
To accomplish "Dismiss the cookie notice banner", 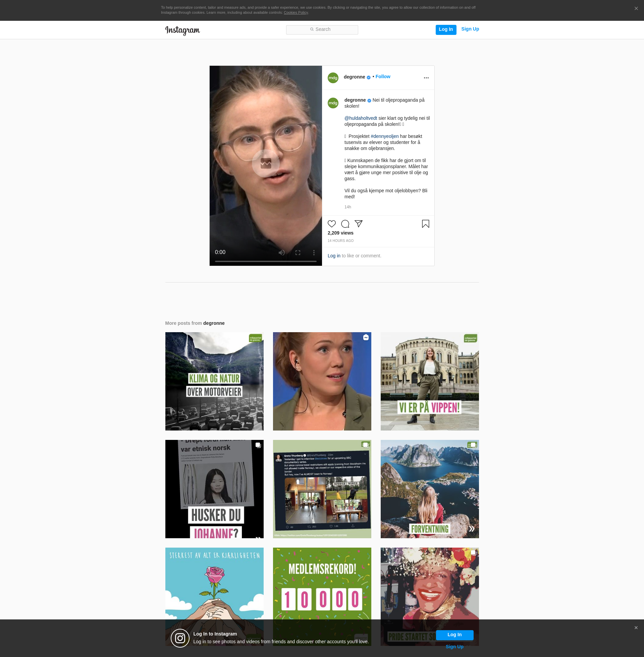I will tap(636, 8).
